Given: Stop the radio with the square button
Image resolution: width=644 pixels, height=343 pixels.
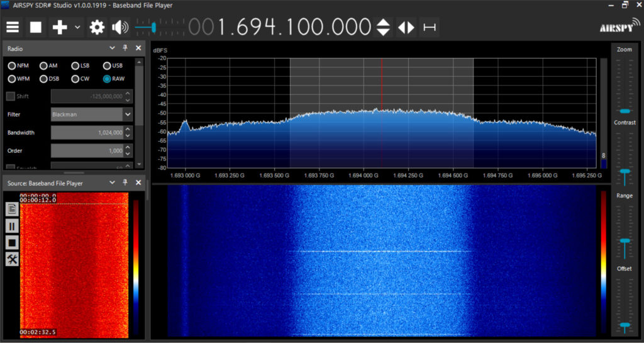Looking at the screenshot, I should [x=36, y=27].
